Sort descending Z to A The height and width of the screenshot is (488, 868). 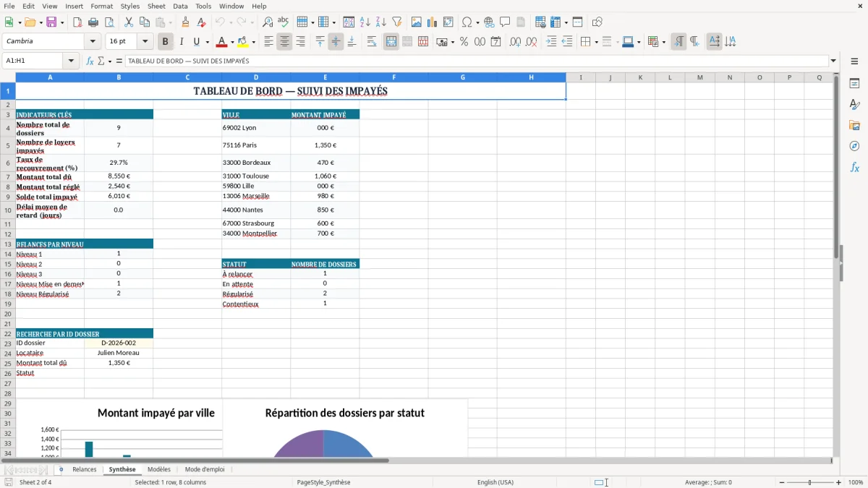(x=381, y=22)
